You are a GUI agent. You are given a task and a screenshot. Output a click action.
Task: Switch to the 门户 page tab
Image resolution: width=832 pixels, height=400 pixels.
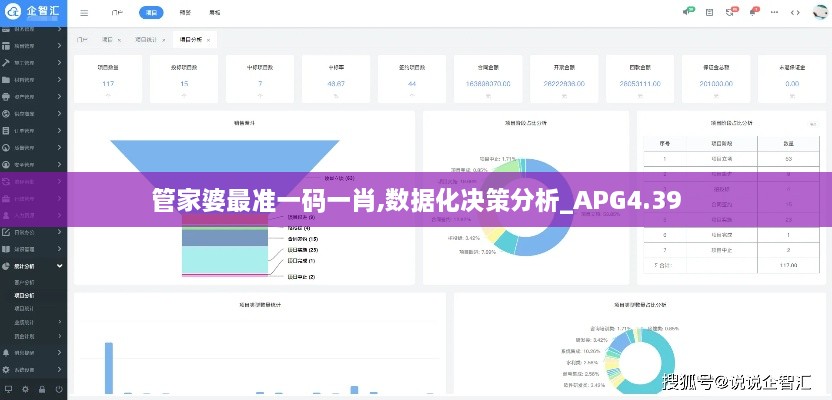pyautogui.click(x=82, y=39)
